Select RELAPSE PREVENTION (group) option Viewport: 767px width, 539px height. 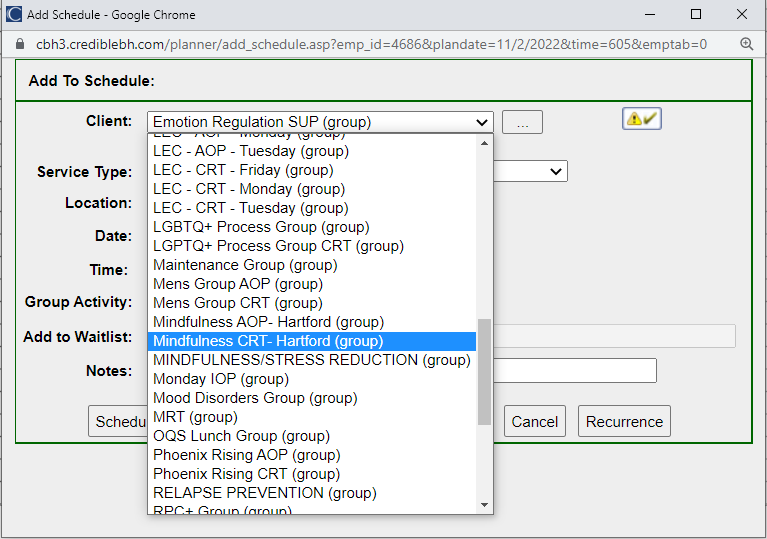(x=264, y=493)
